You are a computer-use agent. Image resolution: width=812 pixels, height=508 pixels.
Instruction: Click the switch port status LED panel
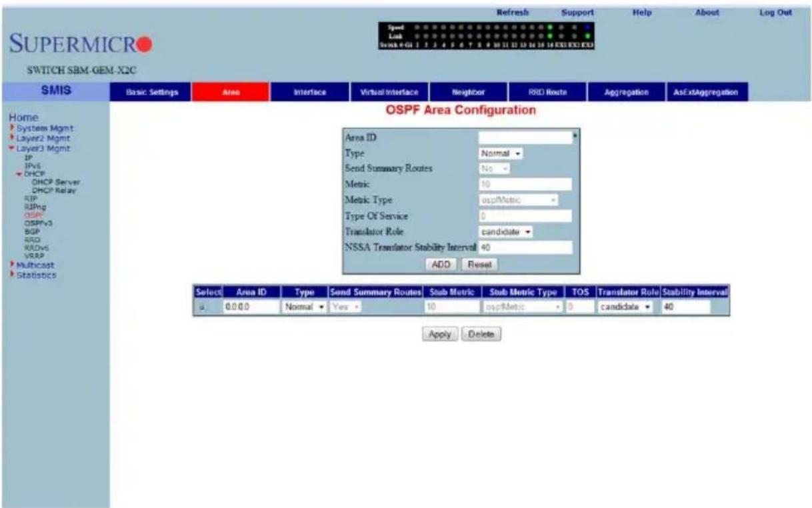pos(485,36)
